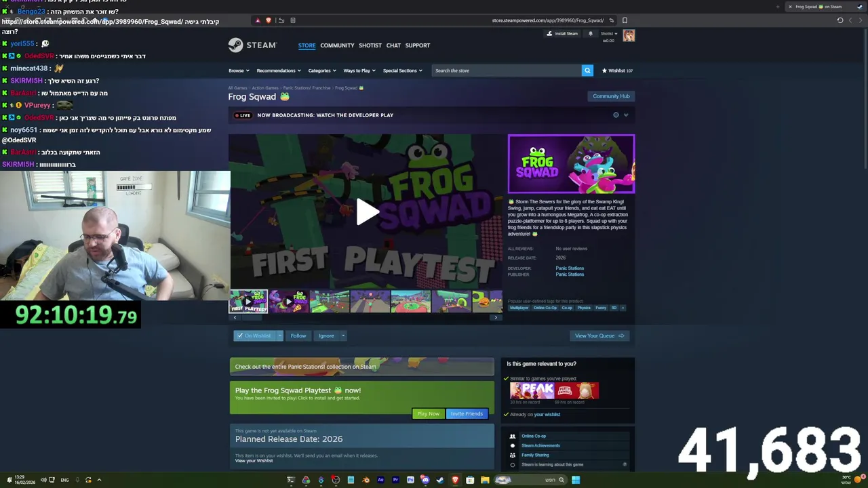Open the STORE tab
Image resolution: width=868 pixels, height=488 pixels.
(x=307, y=45)
